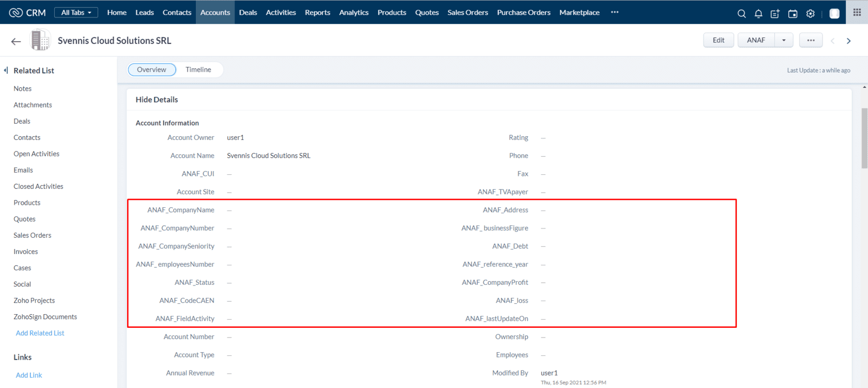Image resolution: width=868 pixels, height=388 pixels.
Task: Click Add Link in Links section
Action: coord(29,375)
